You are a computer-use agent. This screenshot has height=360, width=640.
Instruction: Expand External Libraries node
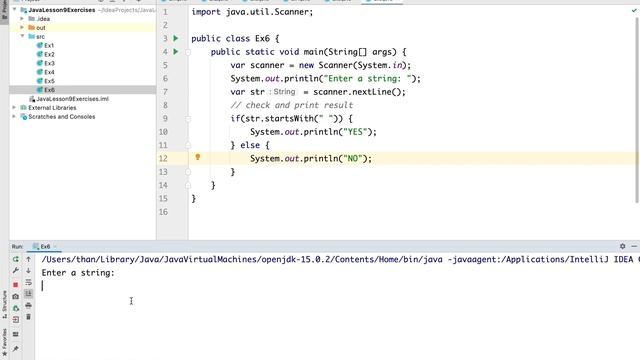pos(14,108)
